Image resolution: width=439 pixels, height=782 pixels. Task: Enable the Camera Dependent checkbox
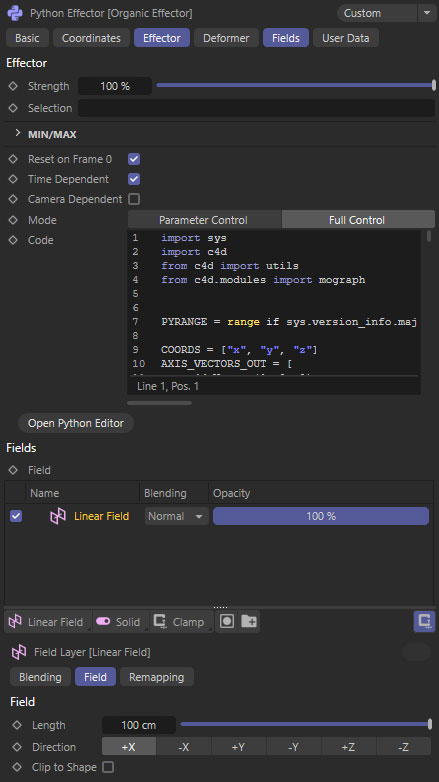click(x=134, y=199)
